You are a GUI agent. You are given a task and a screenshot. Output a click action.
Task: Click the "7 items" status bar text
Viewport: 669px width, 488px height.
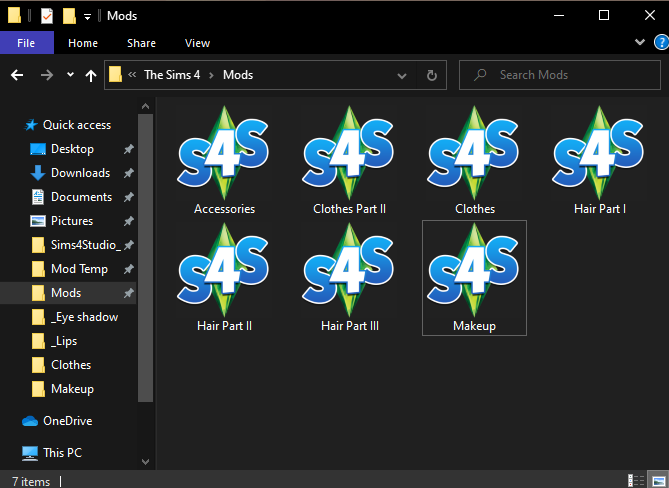click(31, 482)
